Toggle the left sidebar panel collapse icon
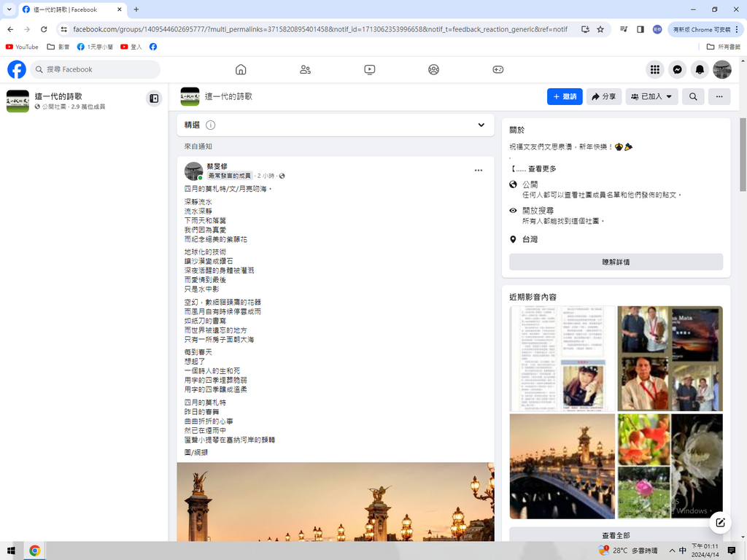Image resolution: width=747 pixels, height=560 pixels. point(153,98)
